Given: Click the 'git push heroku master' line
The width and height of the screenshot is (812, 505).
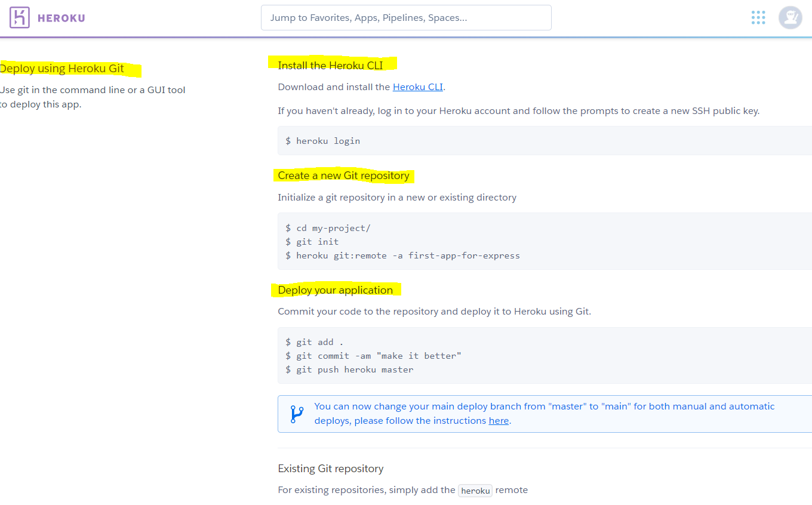Looking at the screenshot, I should 349,369.
